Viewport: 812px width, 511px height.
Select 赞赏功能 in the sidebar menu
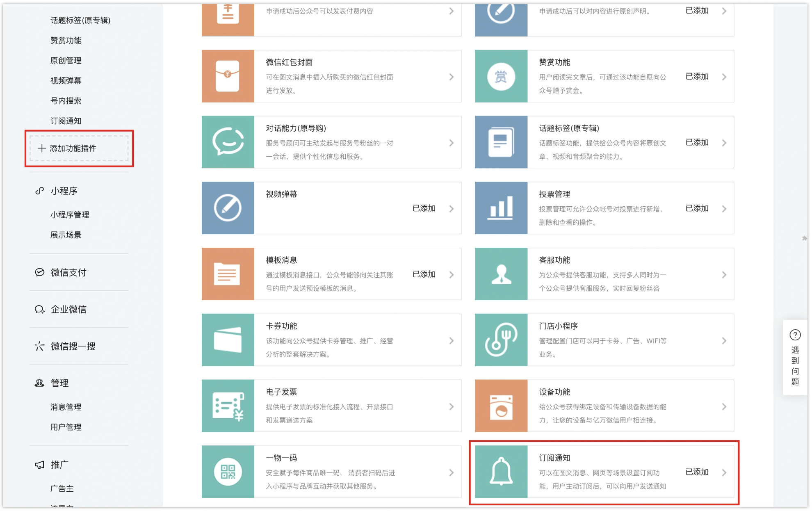[66, 40]
